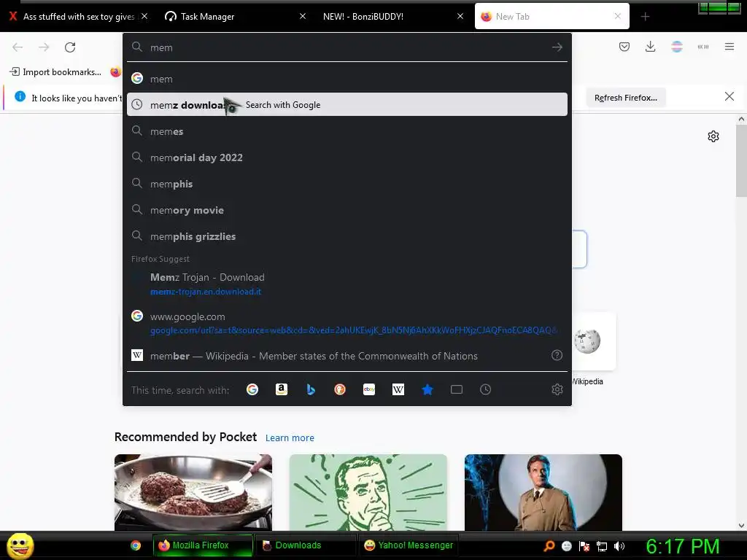The width and height of the screenshot is (747, 560).
Task: Open volume speaker tray icon
Action: pyautogui.click(x=619, y=546)
